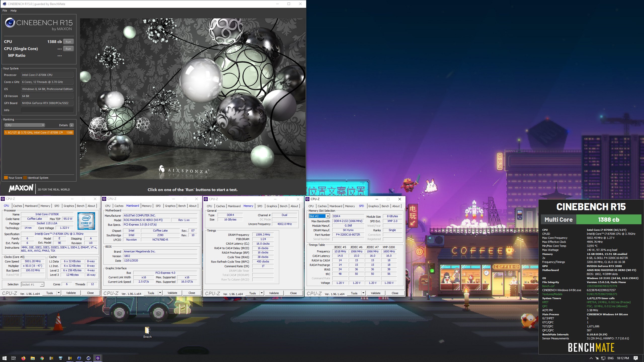The width and height of the screenshot is (644, 362).
Task: Click the Cinebench R15 logo sphere icon
Action: (10, 23)
